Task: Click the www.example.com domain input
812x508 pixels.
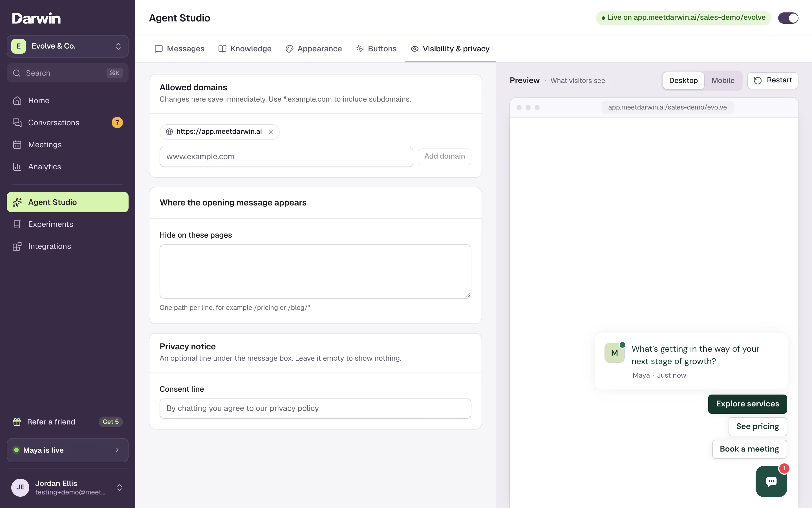Action: click(x=286, y=157)
